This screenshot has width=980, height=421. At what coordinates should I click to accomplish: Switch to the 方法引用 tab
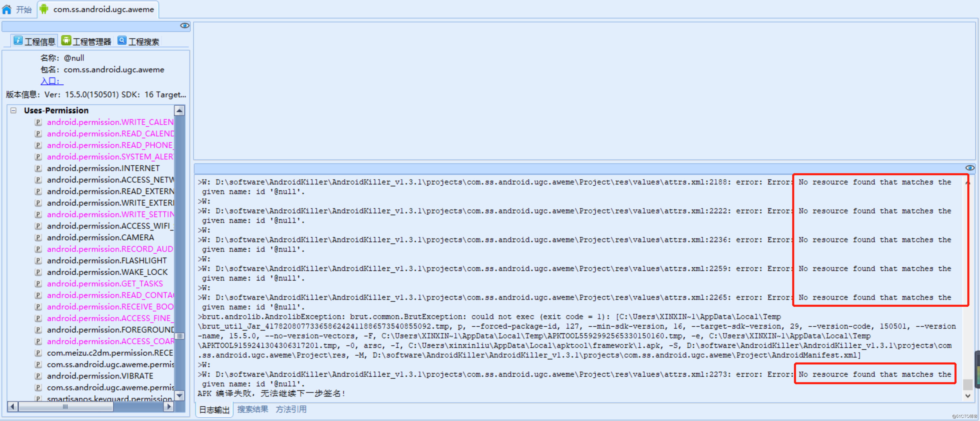291,409
